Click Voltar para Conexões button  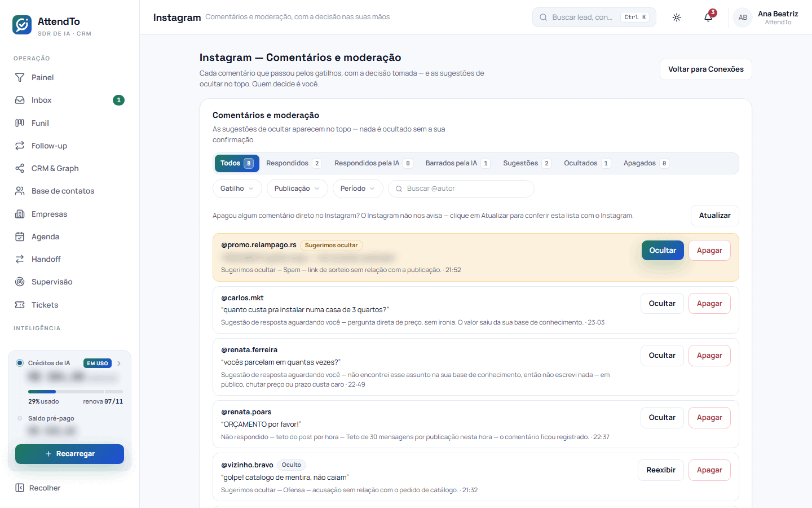(x=706, y=69)
